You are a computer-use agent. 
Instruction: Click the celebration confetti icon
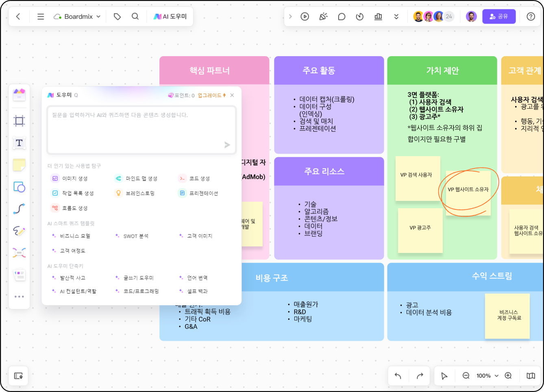[323, 17]
